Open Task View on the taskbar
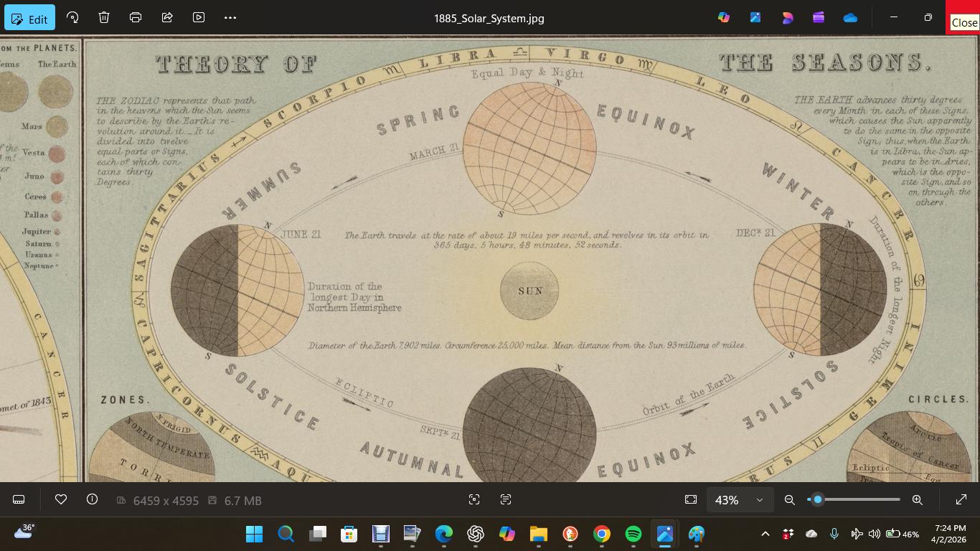The image size is (980, 551). point(318,534)
